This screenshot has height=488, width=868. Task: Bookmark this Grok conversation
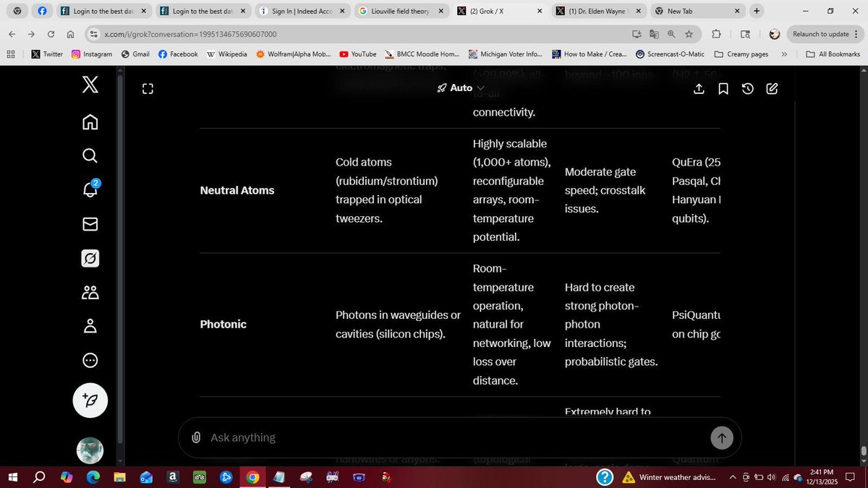tap(723, 89)
